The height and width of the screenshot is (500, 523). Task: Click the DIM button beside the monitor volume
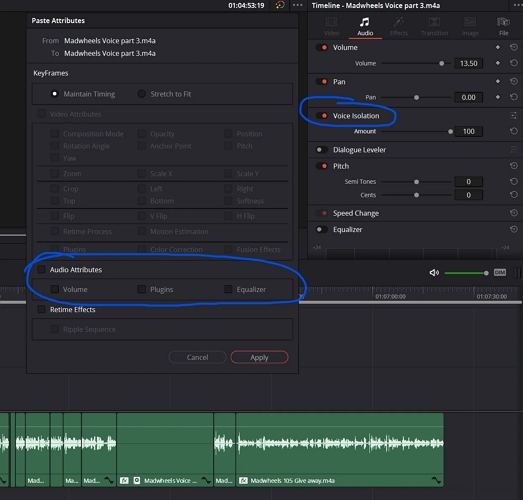tap(500, 273)
